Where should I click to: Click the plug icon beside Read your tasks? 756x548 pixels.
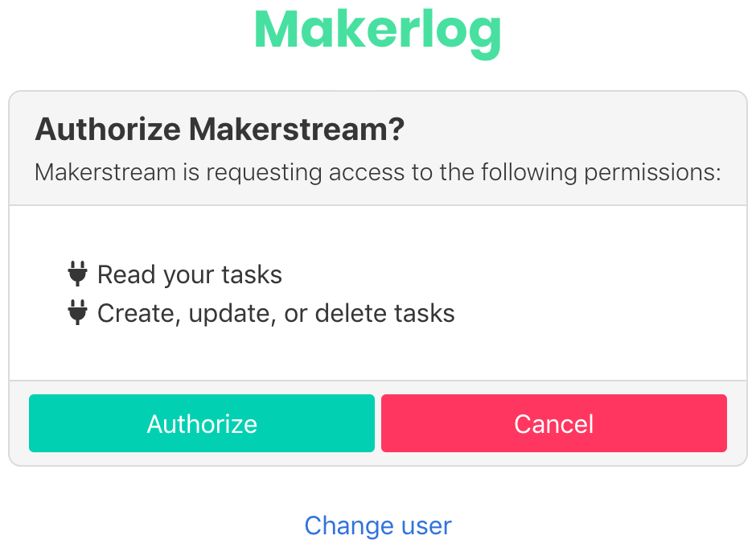pos(77,274)
